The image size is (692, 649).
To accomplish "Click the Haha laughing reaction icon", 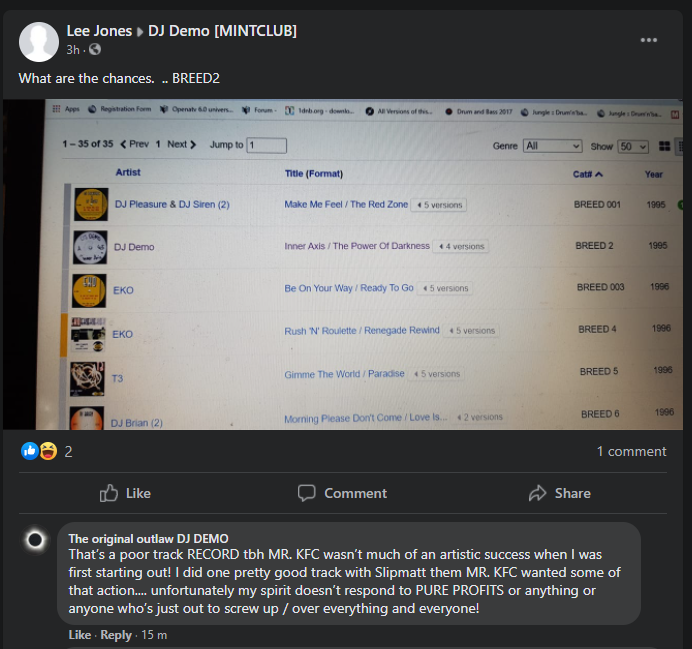I will tap(48, 451).
